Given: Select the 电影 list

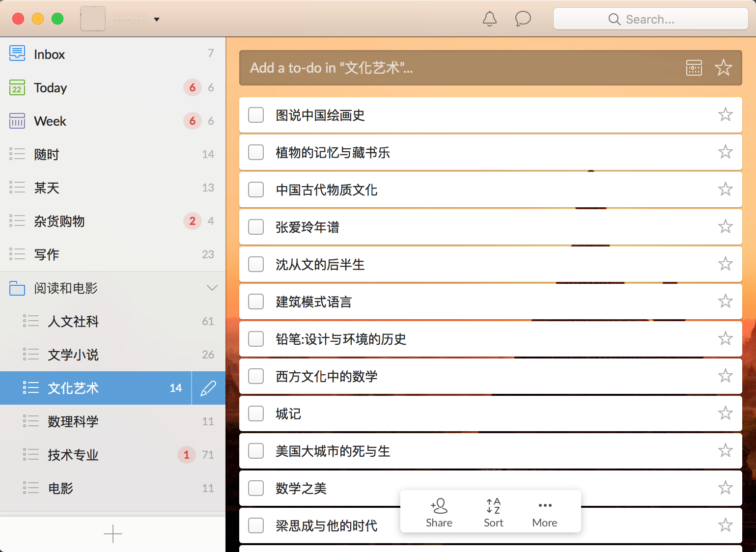Looking at the screenshot, I should click(x=112, y=488).
